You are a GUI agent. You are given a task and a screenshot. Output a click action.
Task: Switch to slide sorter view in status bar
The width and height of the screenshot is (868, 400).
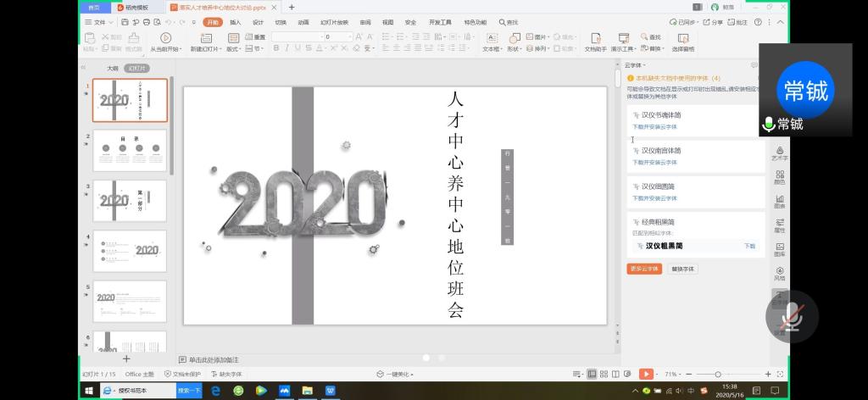(604, 374)
